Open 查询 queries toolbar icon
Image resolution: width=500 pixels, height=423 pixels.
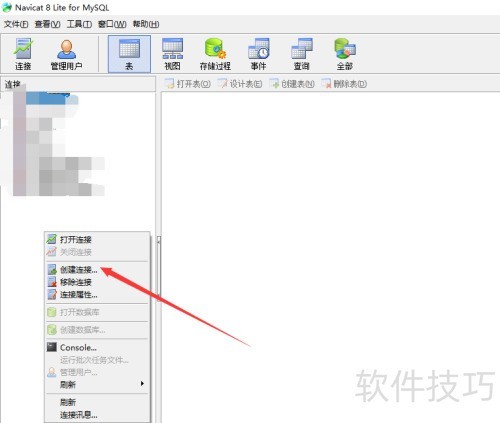coord(302,54)
